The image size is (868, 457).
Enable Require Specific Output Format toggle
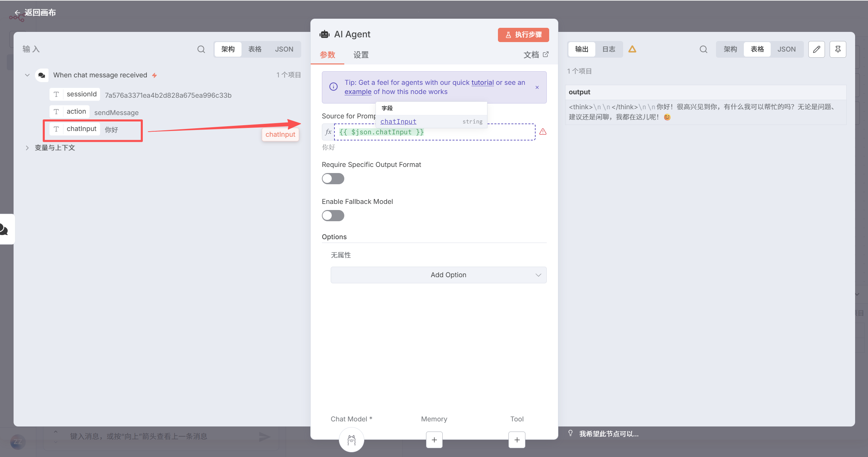[333, 178]
